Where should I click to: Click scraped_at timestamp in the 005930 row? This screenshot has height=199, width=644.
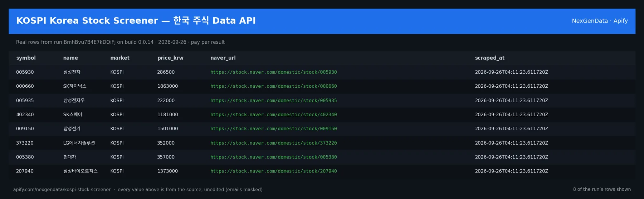[512, 72]
